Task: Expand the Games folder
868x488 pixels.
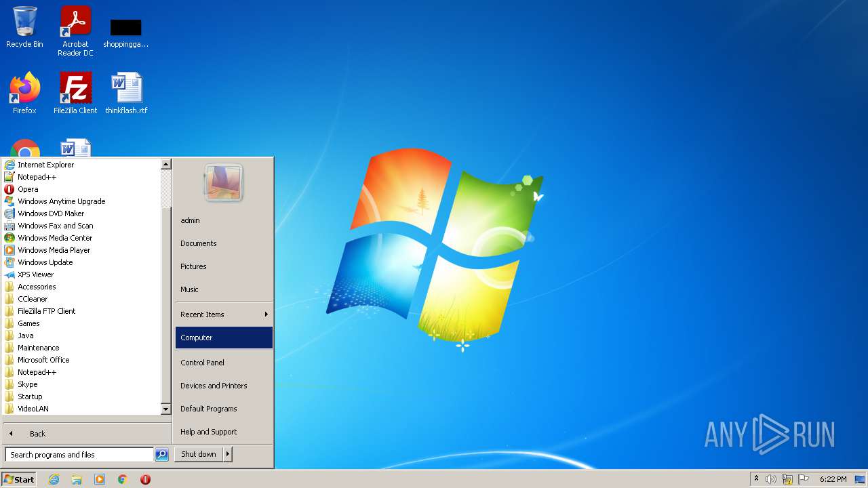Action: [x=81, y=323]
